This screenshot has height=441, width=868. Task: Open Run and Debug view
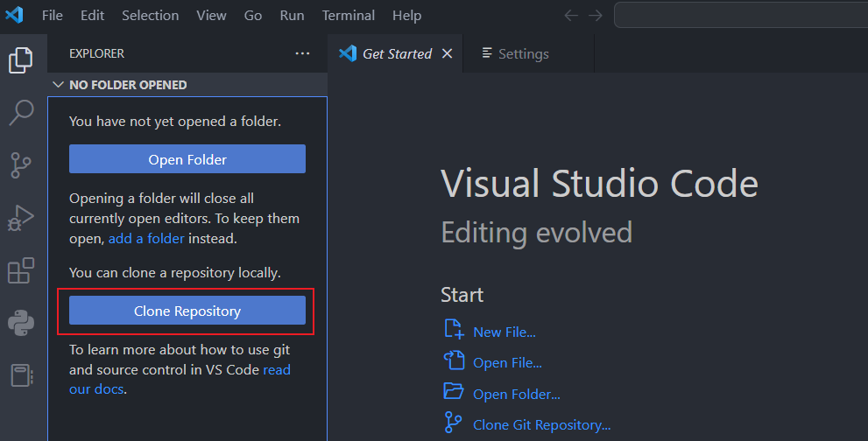pos(21,218)
